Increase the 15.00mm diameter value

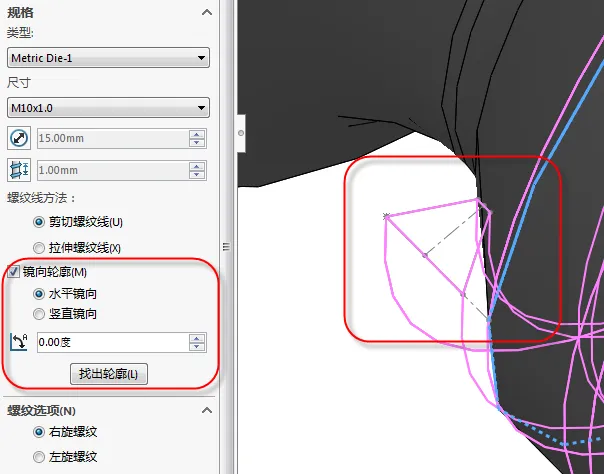(x=197, y=134)
